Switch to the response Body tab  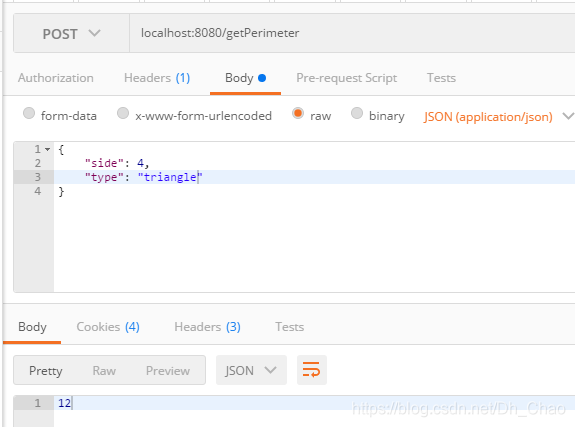pyautogui.click(x=32, y=327)
